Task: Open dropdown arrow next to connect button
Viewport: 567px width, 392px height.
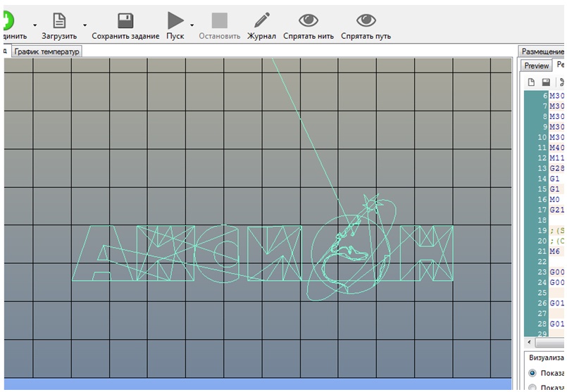Action: point(35,25)
